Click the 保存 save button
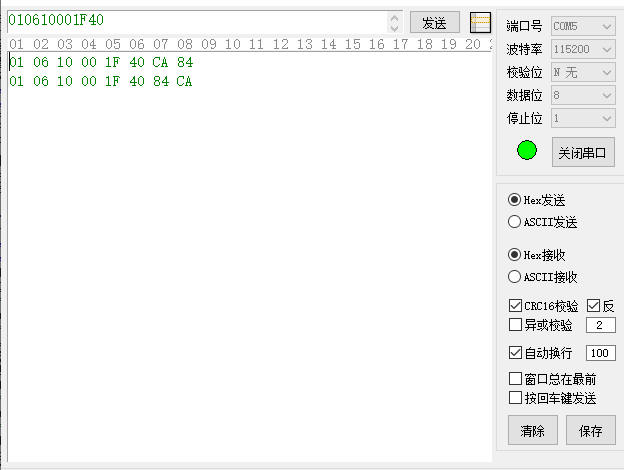 (591, 430)
